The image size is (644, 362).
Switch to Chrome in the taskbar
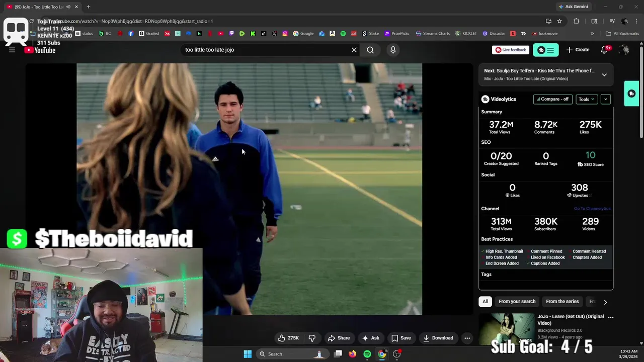[382, 354]
